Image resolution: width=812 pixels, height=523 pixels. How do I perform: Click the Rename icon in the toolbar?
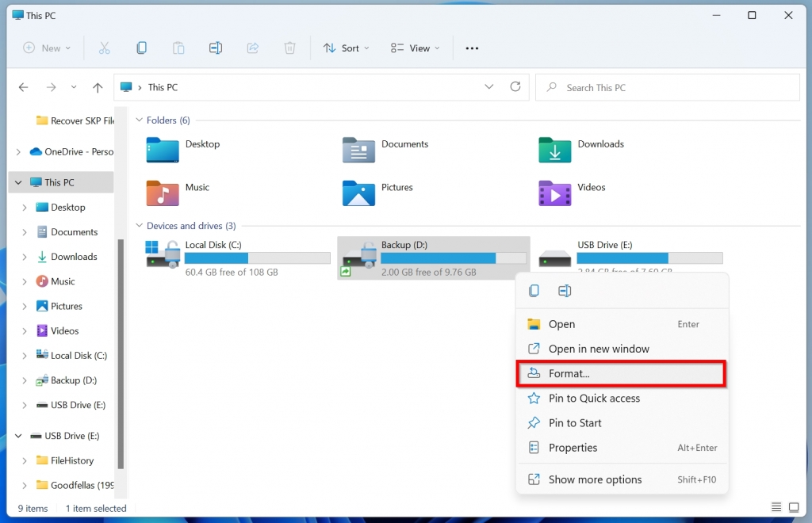[x=215, y=48]
